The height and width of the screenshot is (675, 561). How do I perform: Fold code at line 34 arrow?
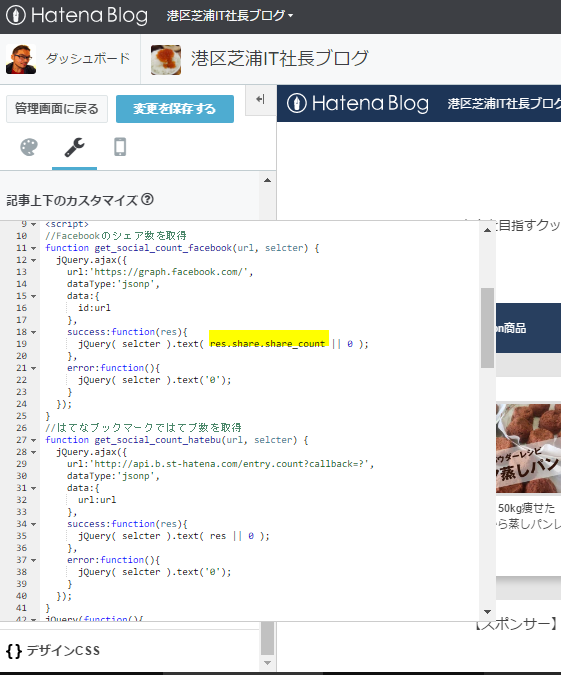pos(33,524)
